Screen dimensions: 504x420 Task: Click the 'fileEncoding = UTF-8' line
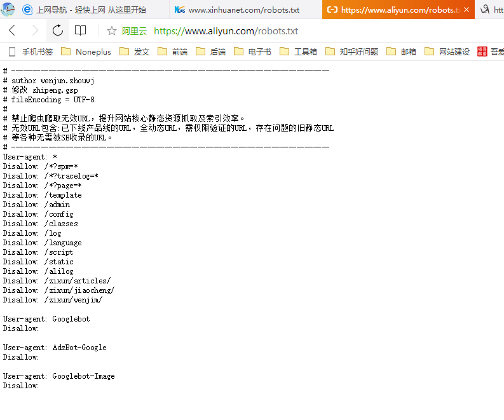point(48,100)
